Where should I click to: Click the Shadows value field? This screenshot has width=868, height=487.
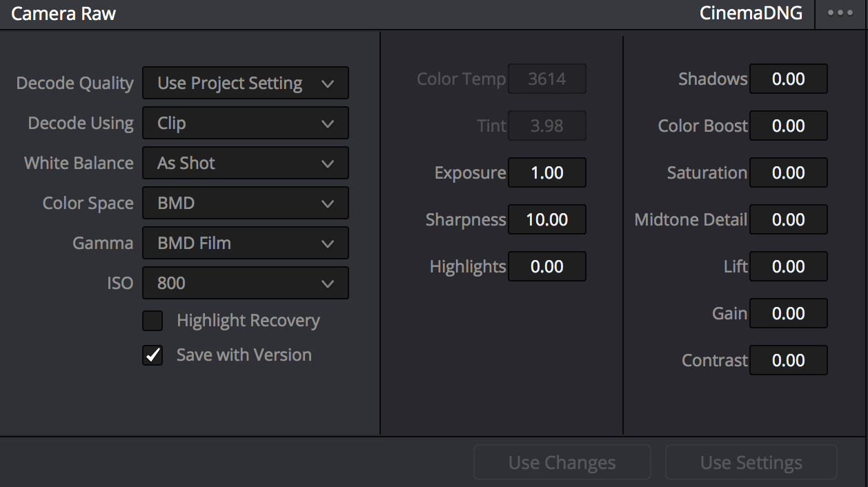pos(788,79)
